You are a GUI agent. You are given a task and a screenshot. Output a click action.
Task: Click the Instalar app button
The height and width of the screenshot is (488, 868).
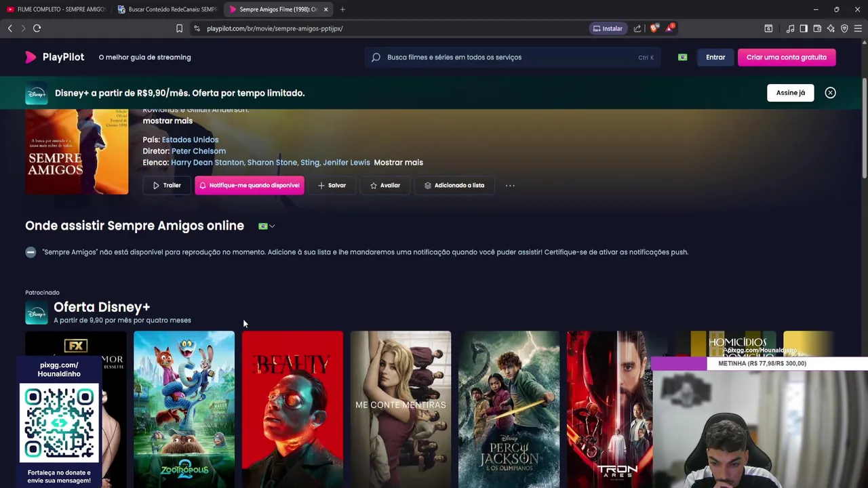(608, 28)
